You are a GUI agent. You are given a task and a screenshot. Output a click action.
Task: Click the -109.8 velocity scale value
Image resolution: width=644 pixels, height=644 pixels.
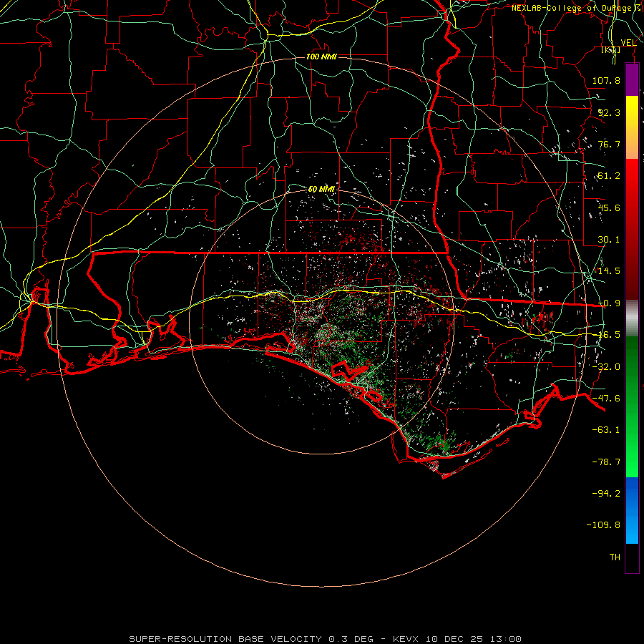pyautogui.click(x=603, y=525)
